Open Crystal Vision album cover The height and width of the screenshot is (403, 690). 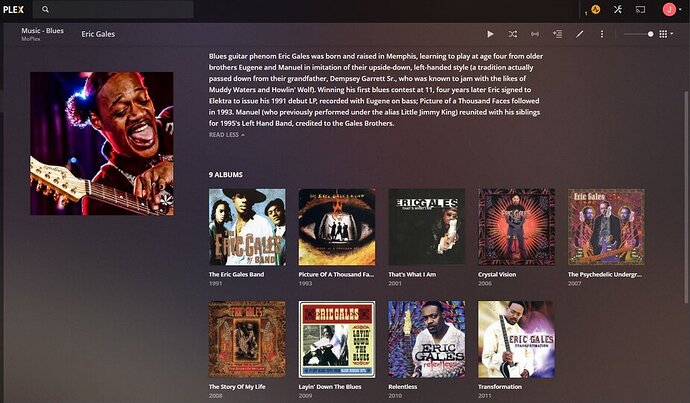point(517,227)
